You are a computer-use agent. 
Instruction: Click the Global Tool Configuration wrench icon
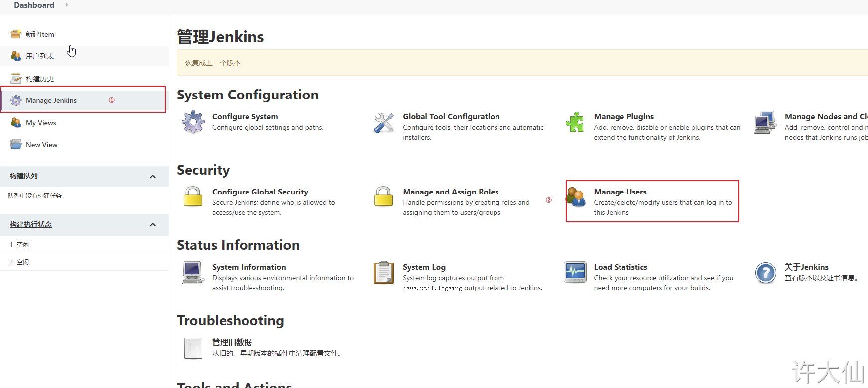point(384,122)
